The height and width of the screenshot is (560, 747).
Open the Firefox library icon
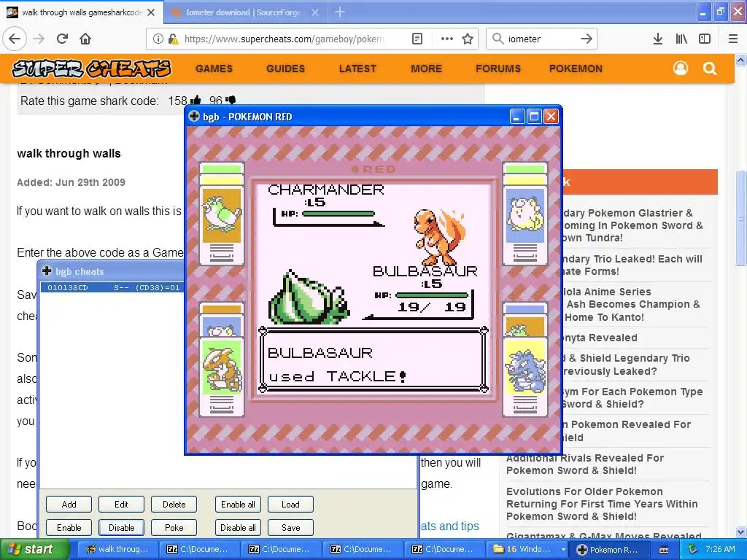coord(681,39)
